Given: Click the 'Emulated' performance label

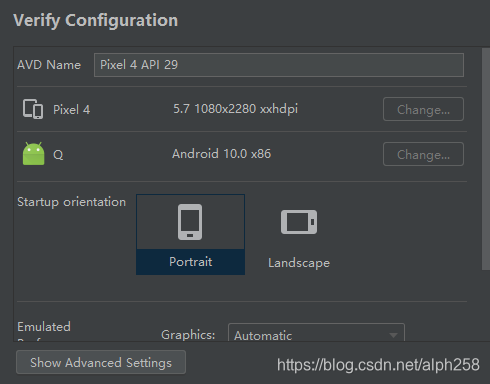Looking at the screenshot, I should coord(44,327).
